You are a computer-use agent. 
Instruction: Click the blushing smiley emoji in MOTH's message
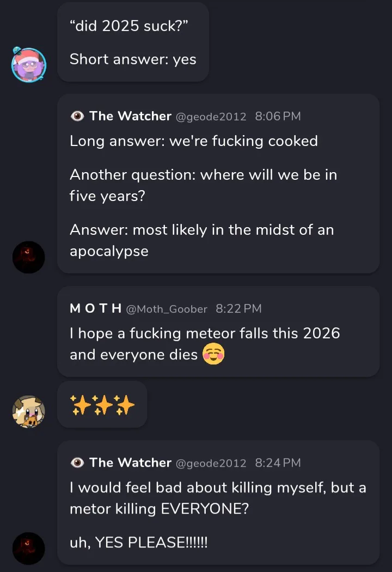click(x=213, y=354)
